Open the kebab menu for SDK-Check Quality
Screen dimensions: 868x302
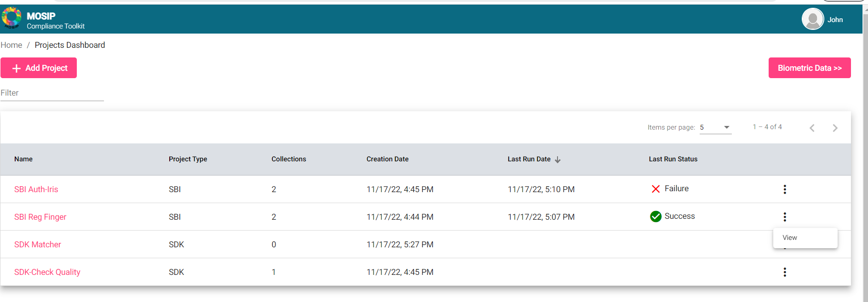(785, 272)
